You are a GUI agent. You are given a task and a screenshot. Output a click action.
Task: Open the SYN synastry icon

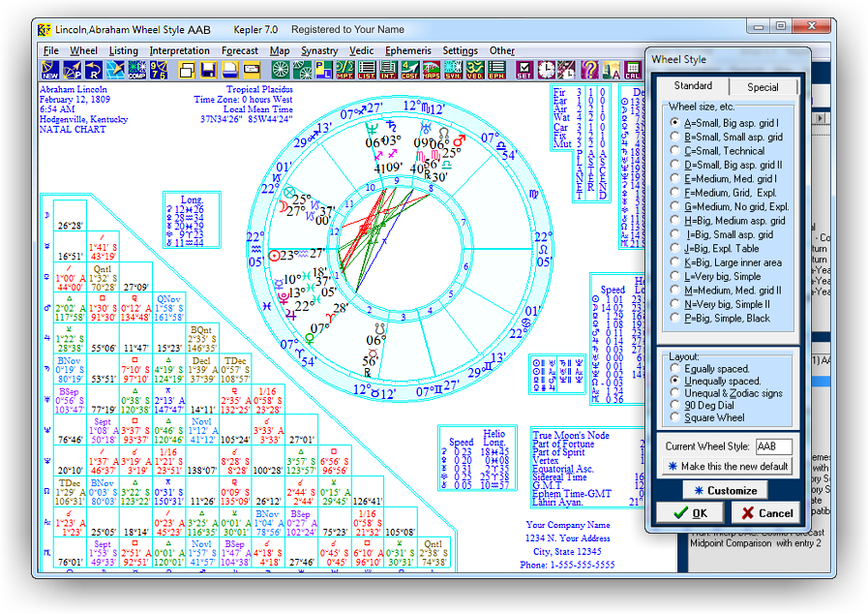(x=453, y=70)
